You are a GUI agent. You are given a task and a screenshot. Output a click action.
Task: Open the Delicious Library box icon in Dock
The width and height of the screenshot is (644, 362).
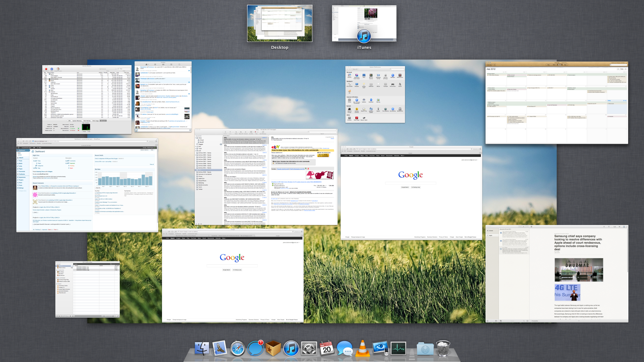point(273,349)
